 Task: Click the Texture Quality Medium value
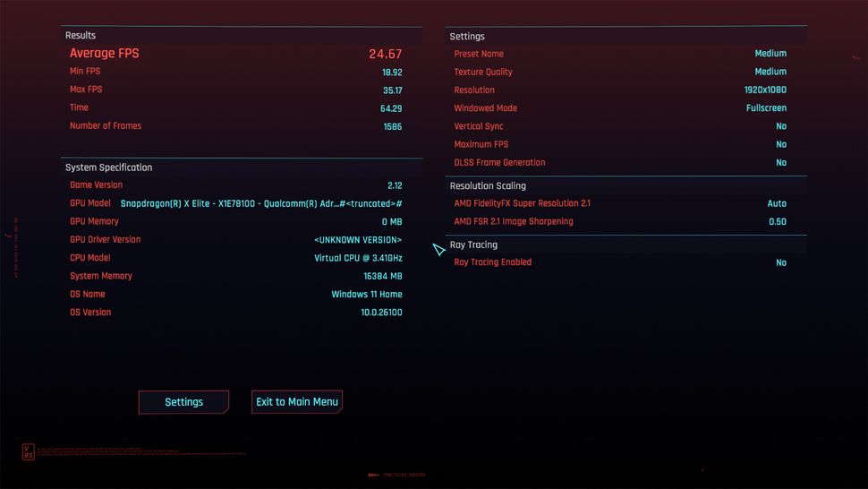(x=770, y=72)
